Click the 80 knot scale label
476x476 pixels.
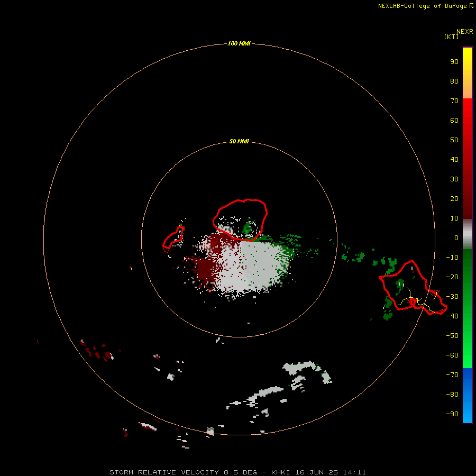[x=454, y=81]
